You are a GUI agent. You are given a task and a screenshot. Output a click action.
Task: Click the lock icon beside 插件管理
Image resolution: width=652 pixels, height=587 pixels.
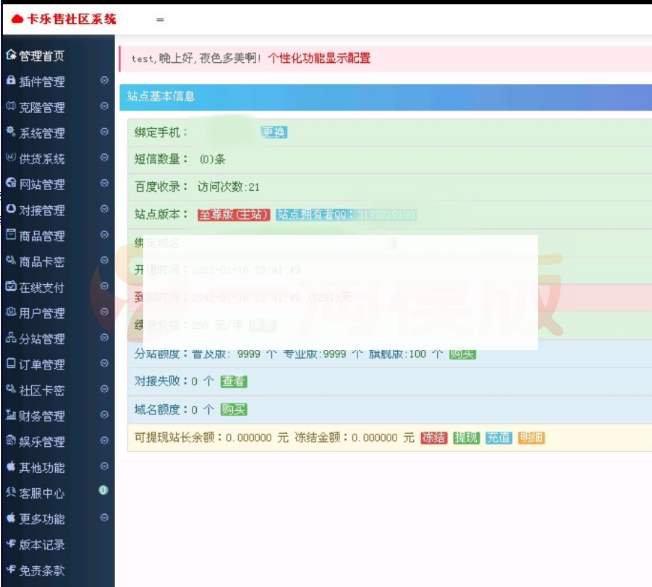tap(10, 81)
